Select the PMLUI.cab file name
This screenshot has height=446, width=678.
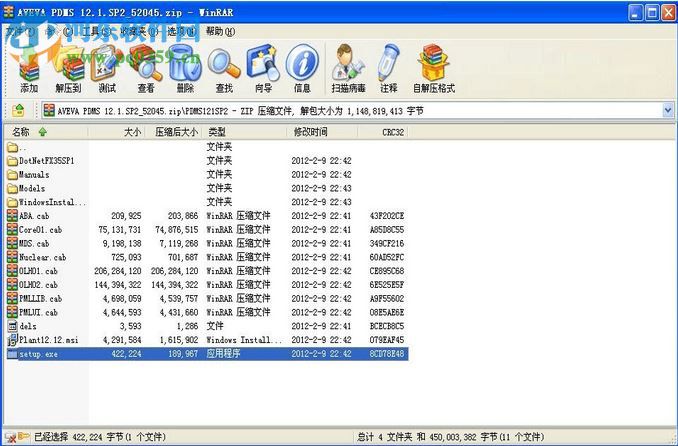click(38, 312)
